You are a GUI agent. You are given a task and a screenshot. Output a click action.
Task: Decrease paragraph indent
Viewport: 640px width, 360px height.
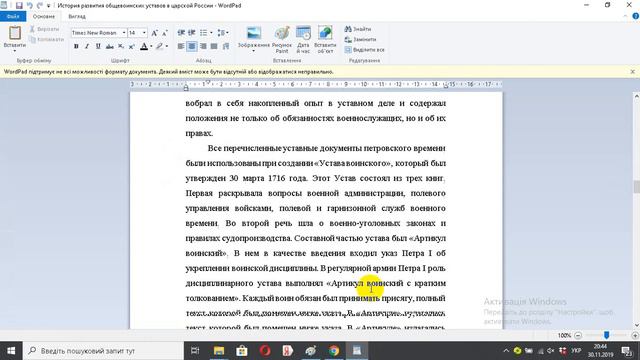coord(181,33)
